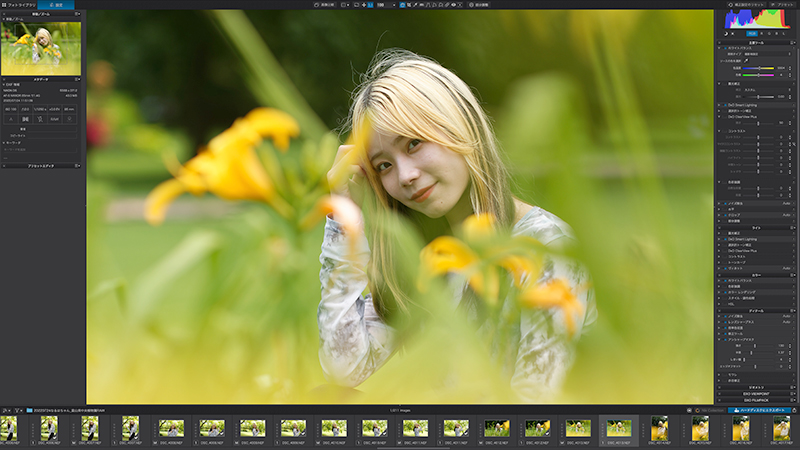Click the Export to disk blue button
Viewport: 800px width, 450px height.
tap(760, 410)
